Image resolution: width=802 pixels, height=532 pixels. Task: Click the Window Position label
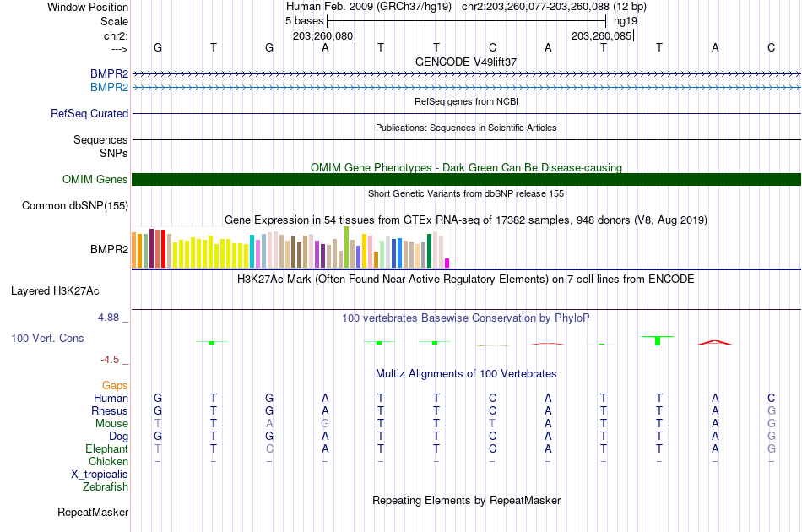pos(88,7)
